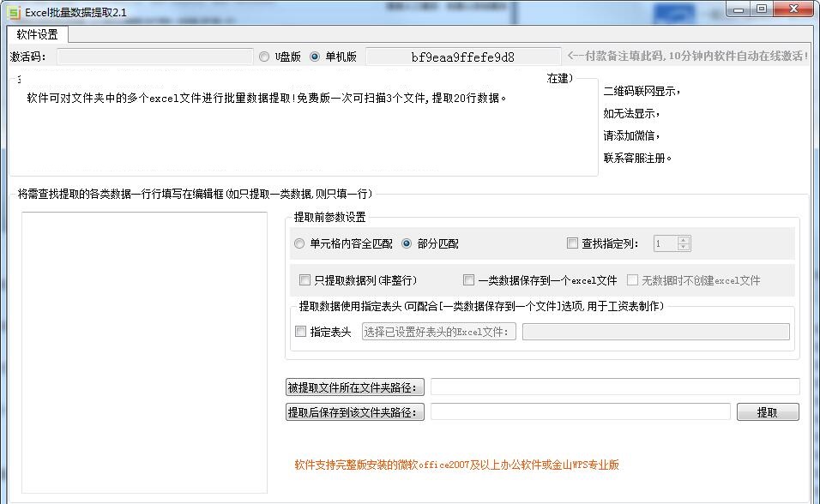Click the text 请添加微信
820x504 pixels.
point(631,136)
